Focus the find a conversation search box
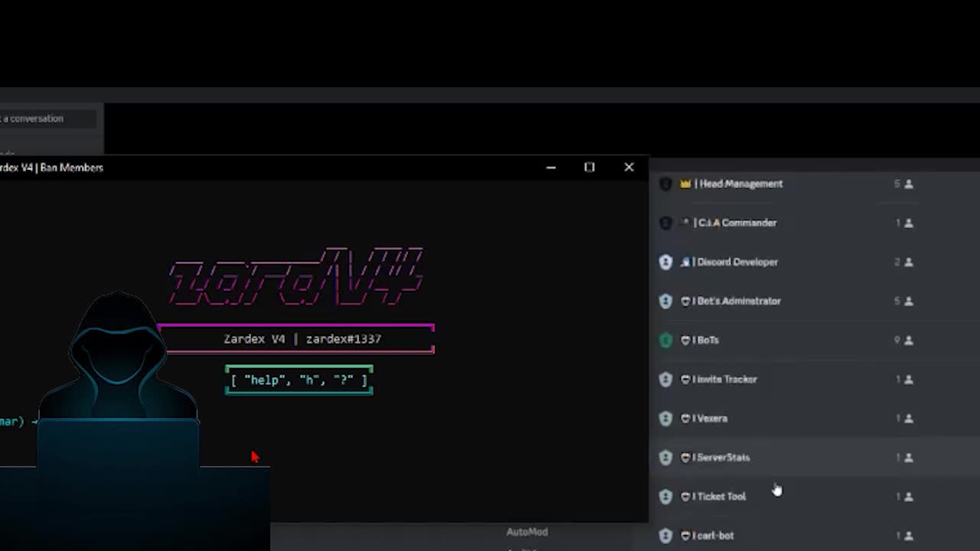Screen dimensions: 980x551 tap(47, 119)
